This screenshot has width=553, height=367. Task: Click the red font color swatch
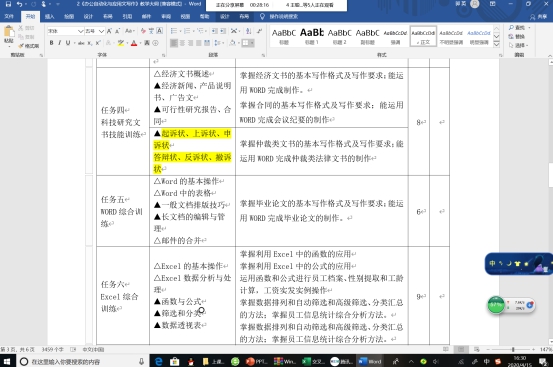134,43
